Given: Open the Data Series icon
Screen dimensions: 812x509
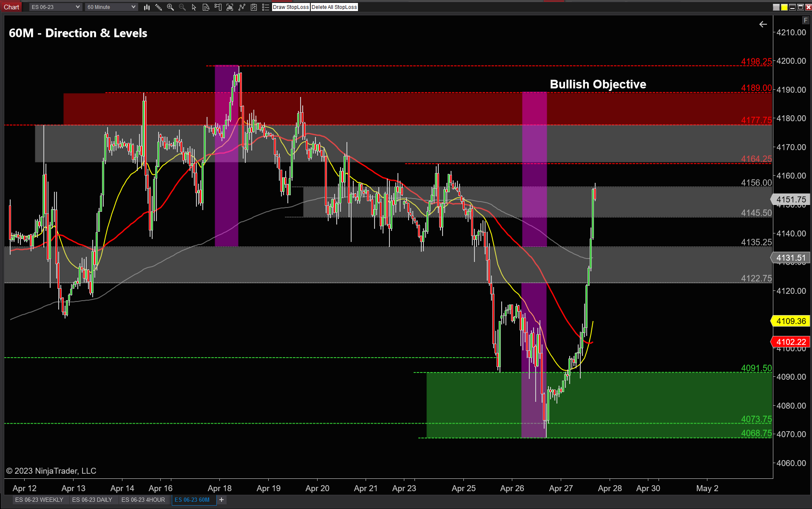Looking at the screenshot, I should click(x=230, y=7).
